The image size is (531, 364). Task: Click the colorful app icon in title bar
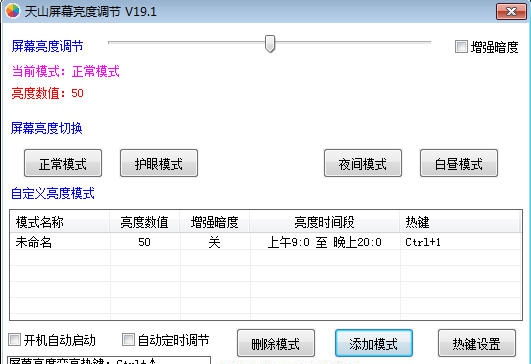coord(13,11)
